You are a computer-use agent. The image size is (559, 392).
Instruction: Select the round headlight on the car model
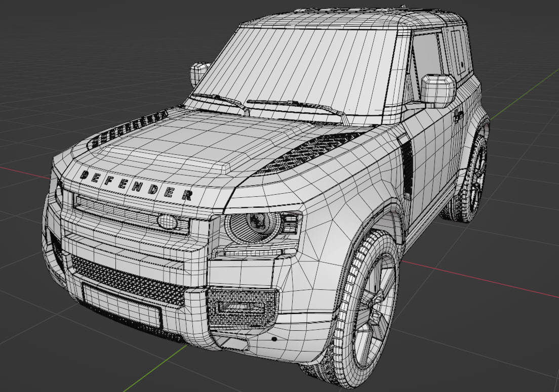pos(254,227)
